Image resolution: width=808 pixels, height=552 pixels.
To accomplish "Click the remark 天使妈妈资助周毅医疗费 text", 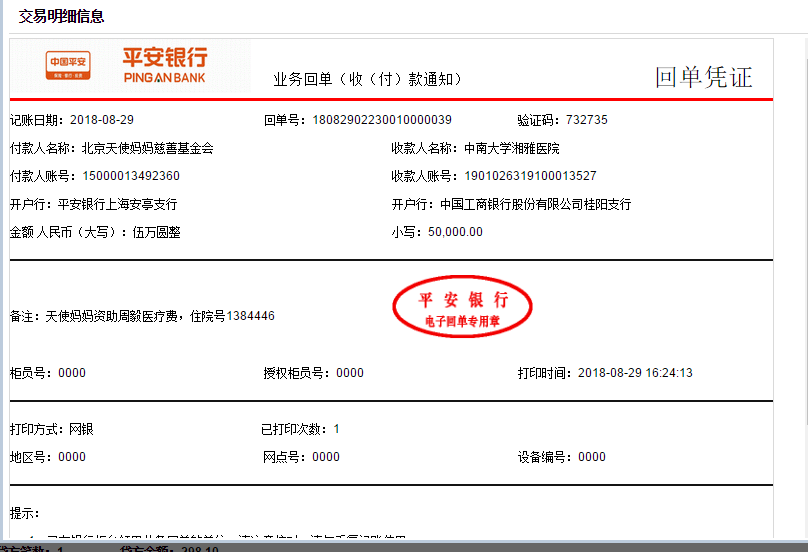I will [111, 316].
